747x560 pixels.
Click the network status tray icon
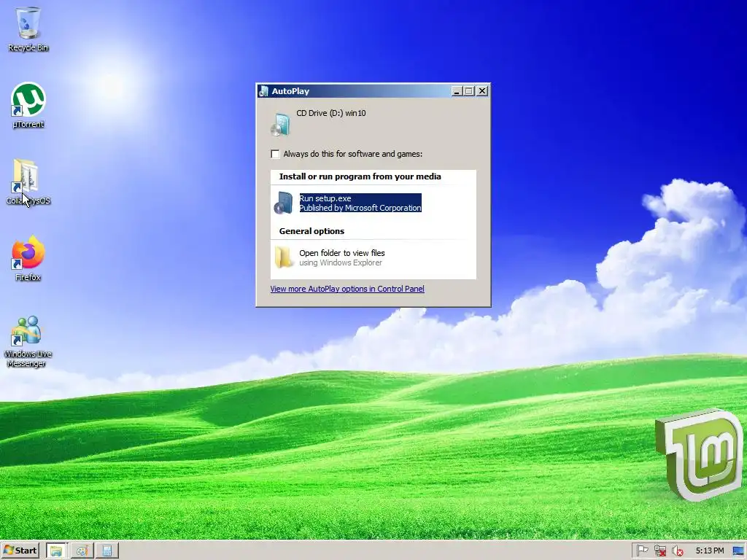click(x=659, y=551)
